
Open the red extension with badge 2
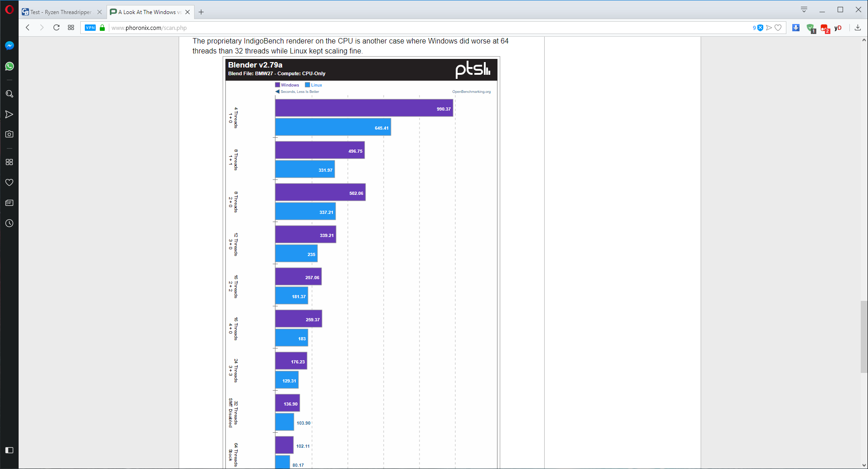point(825,29)
